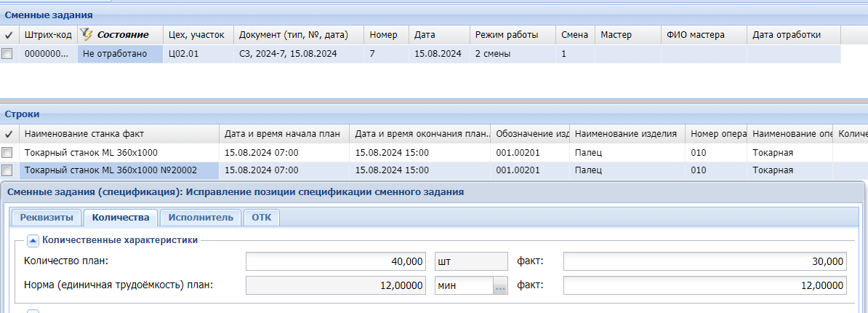This screenshot has width=868, height=313.
Task: Go to the ОТК tab
Action: 261,217
